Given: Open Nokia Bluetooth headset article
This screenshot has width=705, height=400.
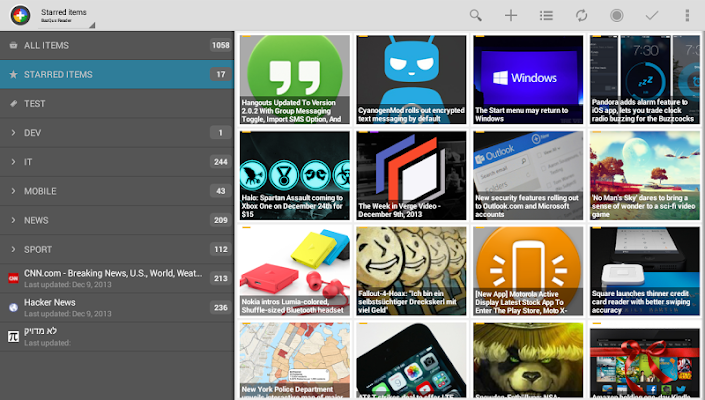Looking at the screenshot, I should tap(294, 271).
